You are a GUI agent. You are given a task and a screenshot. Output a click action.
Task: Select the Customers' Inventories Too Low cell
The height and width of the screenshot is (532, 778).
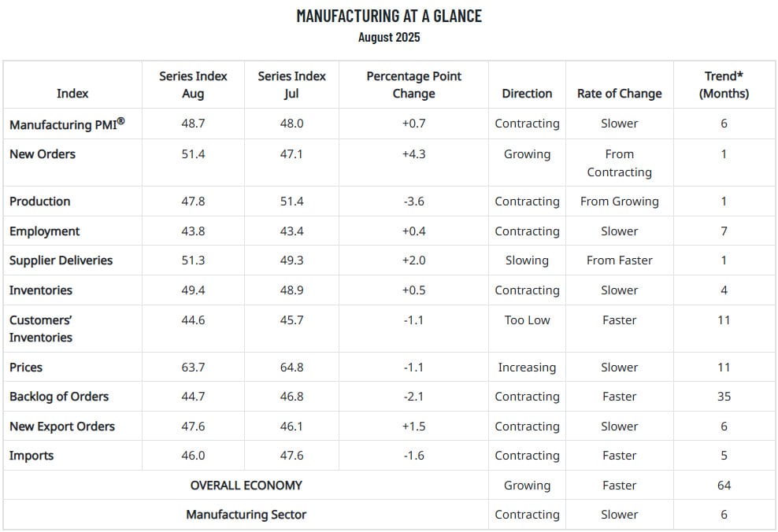point(527,320)
